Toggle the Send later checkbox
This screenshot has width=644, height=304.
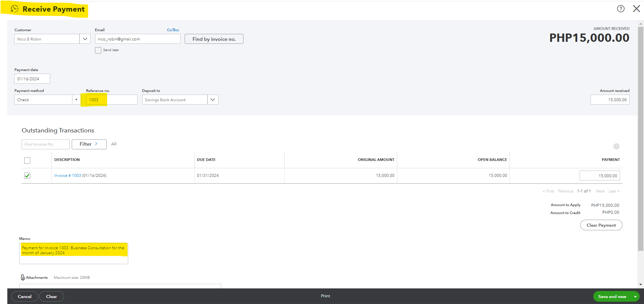point(98,50)
